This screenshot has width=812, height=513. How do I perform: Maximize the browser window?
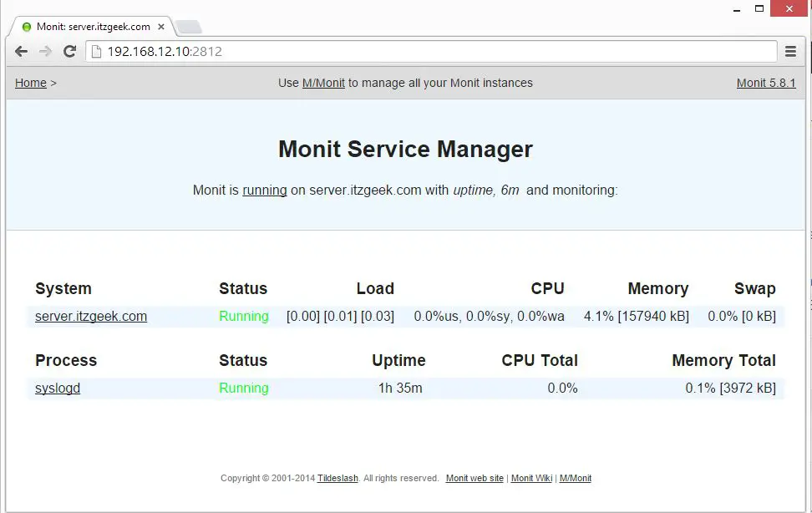[759, 9]
